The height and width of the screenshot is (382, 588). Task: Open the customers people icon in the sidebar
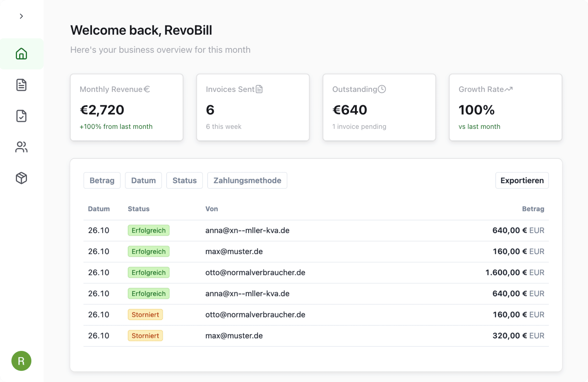(x=22, y=147)
